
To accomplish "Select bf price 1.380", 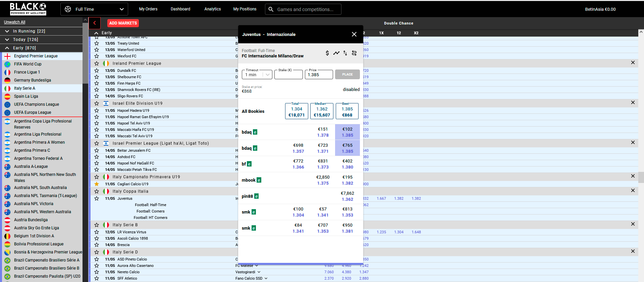I will point(347,164).
